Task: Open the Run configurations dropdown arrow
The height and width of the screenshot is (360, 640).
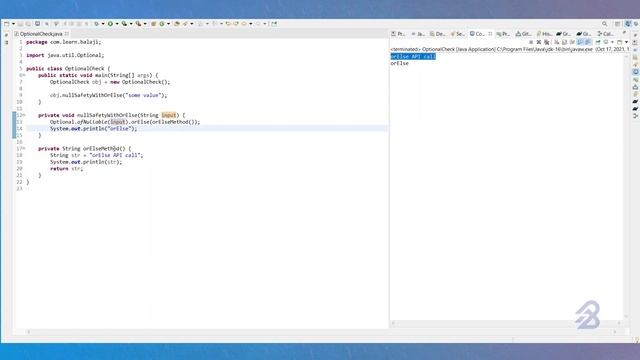Action: coord(117,24)
